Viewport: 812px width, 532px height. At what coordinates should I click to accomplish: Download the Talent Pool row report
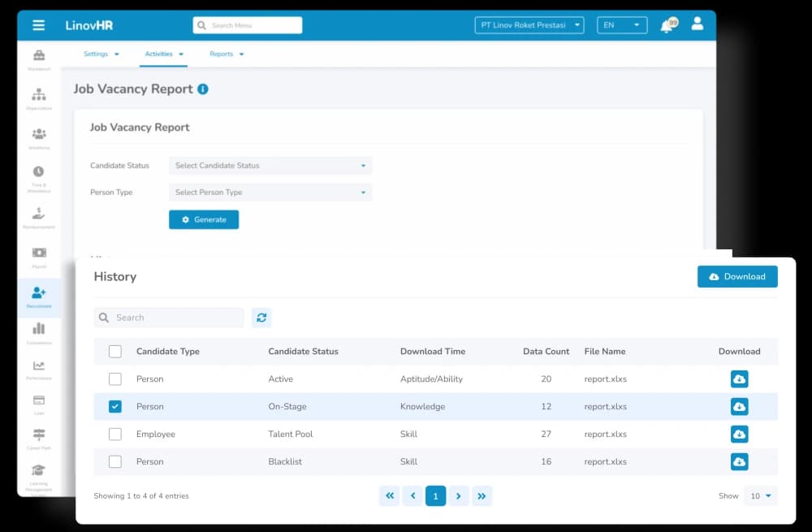click(739, 434)
